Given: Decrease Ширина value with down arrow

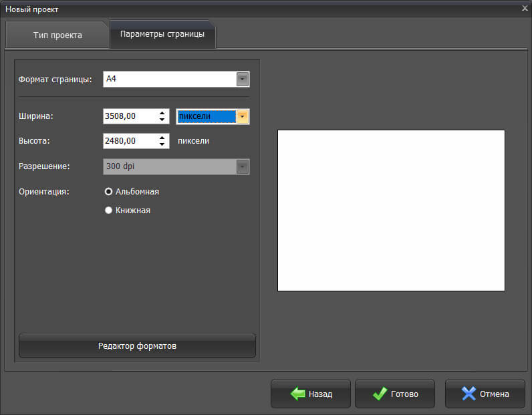Looking at the screenshot, I should click(x=162, y=120).
